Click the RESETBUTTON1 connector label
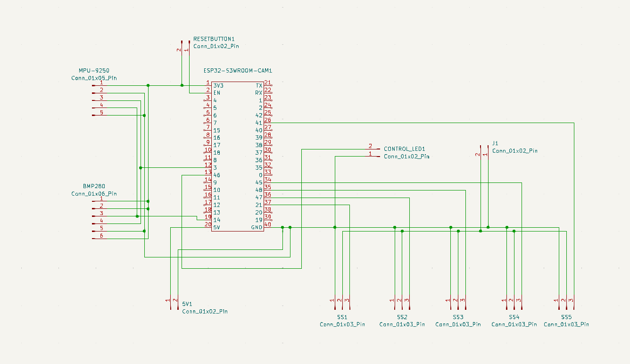The height and width of the screenshot is (364, 630). (214, 39)
